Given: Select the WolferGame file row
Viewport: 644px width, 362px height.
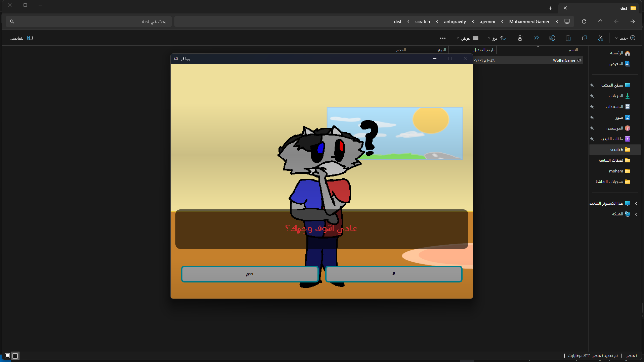Looking at the screenshot, I should click(x=528, y=60).
